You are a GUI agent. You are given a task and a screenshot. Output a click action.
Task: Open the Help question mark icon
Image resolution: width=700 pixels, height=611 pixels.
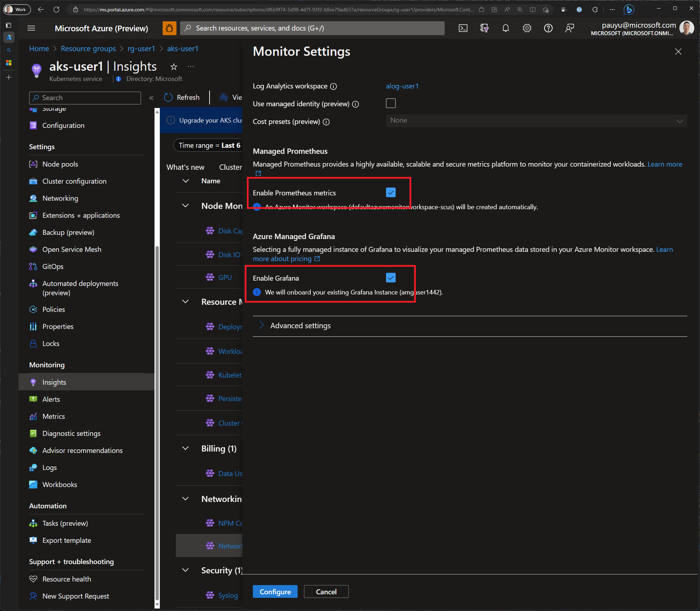(x=548, y=28)
